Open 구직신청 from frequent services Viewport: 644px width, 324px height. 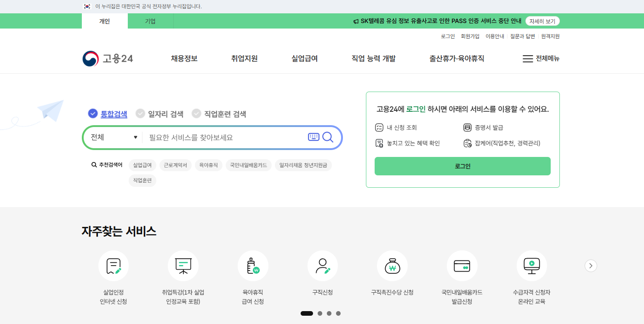click(x=322, y=272)
